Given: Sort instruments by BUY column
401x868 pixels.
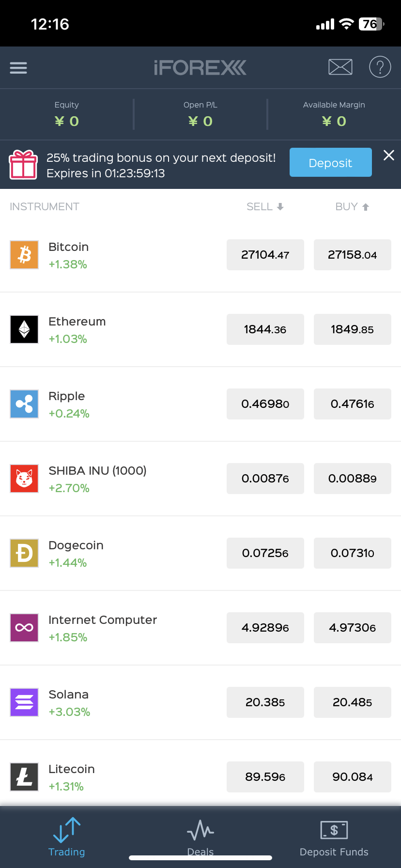Looking at the screenshot, I should (352, 207).
